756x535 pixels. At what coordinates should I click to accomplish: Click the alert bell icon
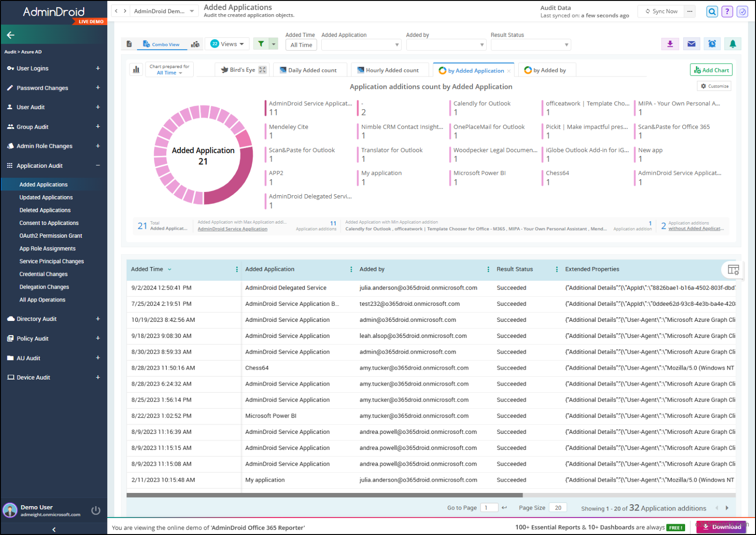pyautogui.click(x=733, y=44)
